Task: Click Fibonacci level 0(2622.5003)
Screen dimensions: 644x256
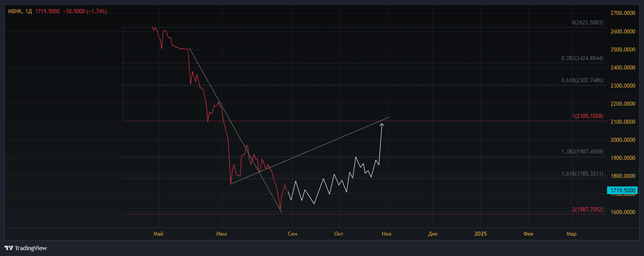Action: [588, 23]
